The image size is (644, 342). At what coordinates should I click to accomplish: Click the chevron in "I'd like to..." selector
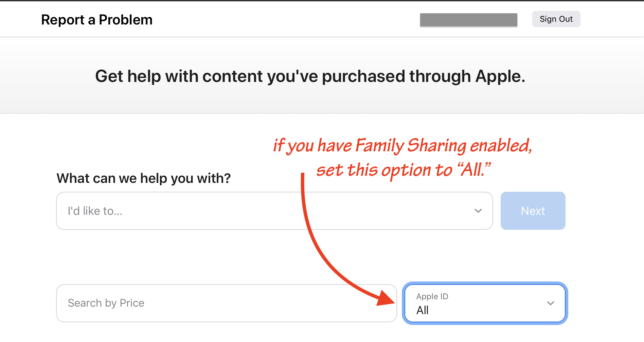point(478,211)
